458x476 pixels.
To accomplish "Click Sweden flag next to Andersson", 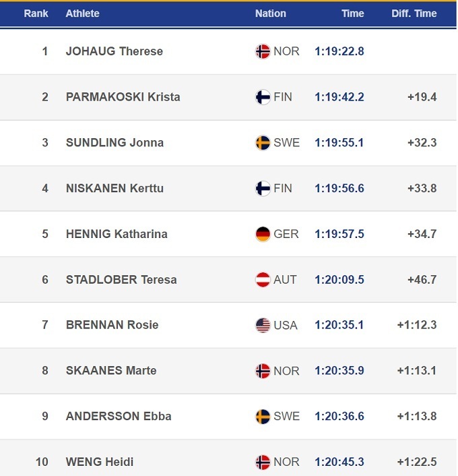I will coord(263,416).
